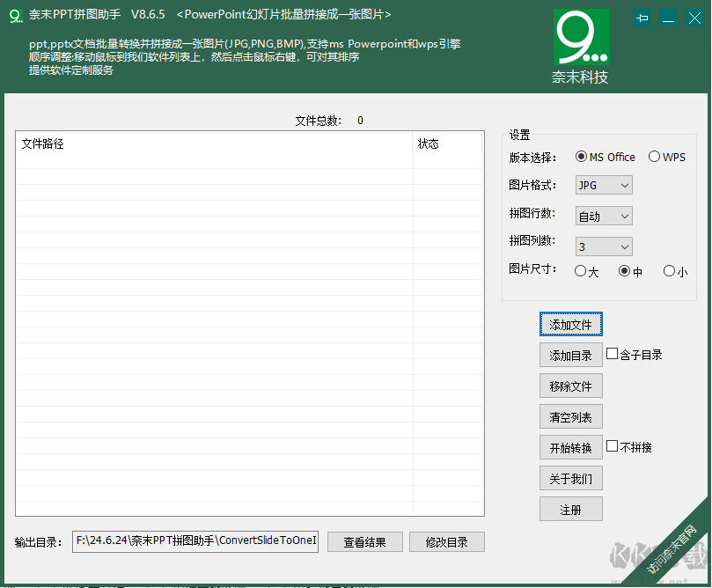Open the 图片格式 JPG dropdown

(x=604, y=185)
